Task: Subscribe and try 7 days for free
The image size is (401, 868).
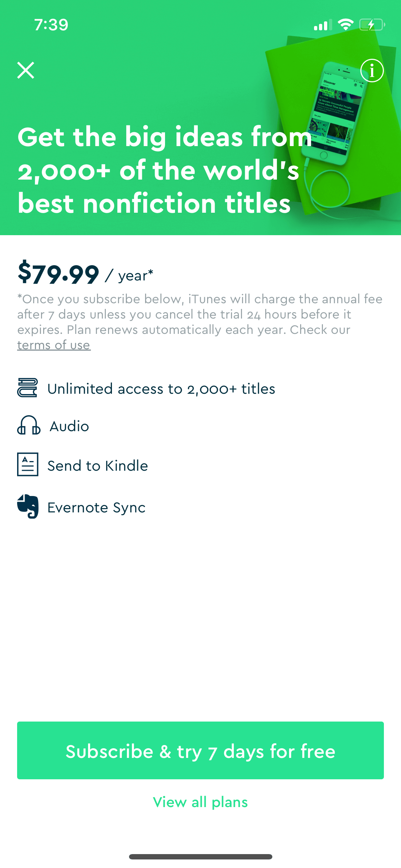Action: [x=200, y=750]
